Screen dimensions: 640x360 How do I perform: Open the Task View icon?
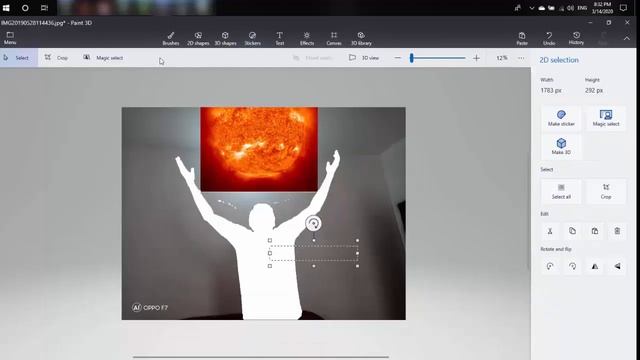click(44, 8)
